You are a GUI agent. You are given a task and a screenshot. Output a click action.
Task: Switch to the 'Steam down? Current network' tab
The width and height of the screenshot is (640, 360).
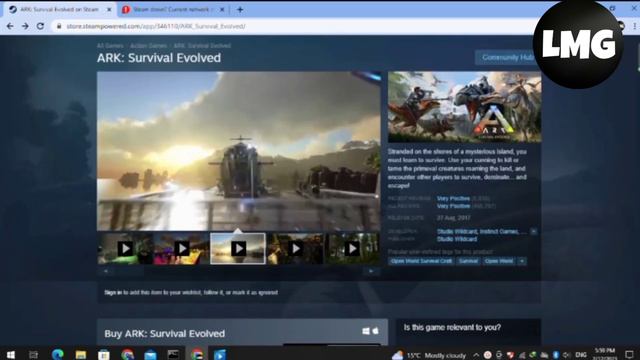(173, 9)
